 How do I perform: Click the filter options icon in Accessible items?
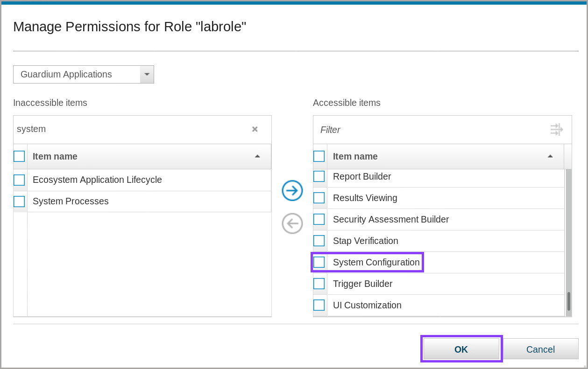[556, 130]
